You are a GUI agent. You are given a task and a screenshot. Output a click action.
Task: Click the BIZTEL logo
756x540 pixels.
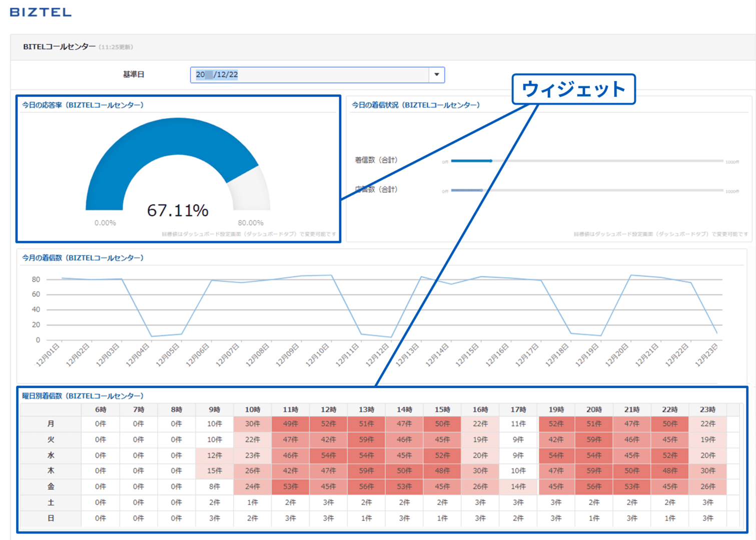(x=41, y=12)
